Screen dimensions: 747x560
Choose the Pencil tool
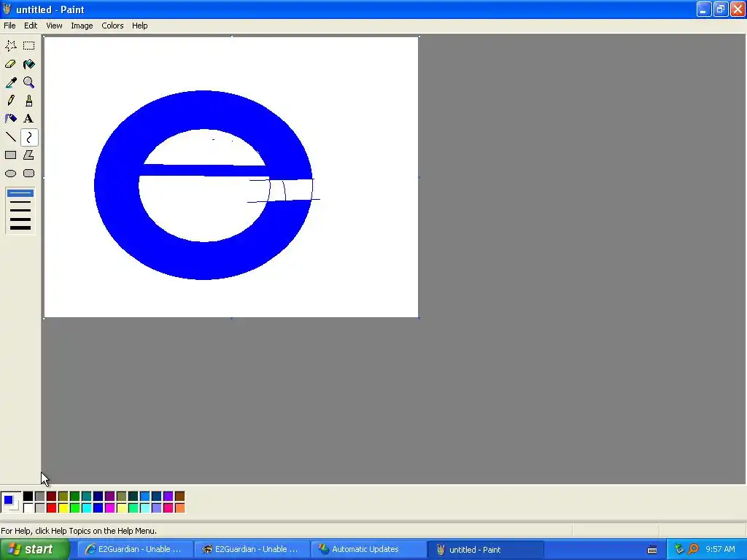(10, 101)
